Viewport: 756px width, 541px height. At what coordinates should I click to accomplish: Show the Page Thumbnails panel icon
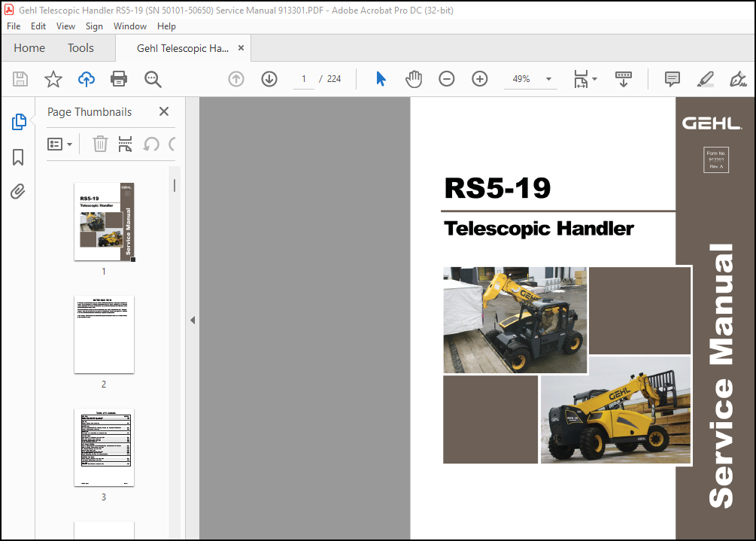tap(19, 122)
